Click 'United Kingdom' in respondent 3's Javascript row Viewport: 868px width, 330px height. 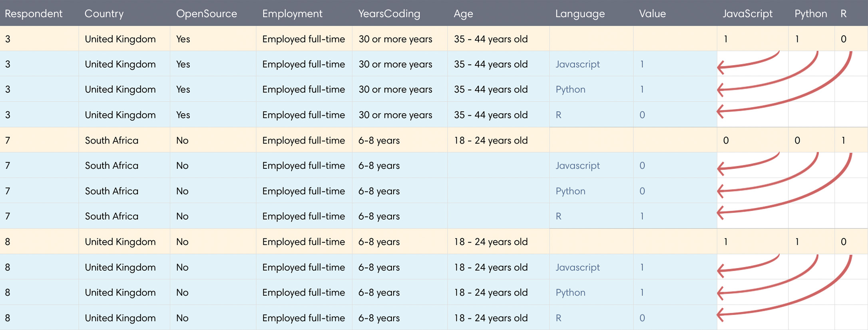click(120, 64)
